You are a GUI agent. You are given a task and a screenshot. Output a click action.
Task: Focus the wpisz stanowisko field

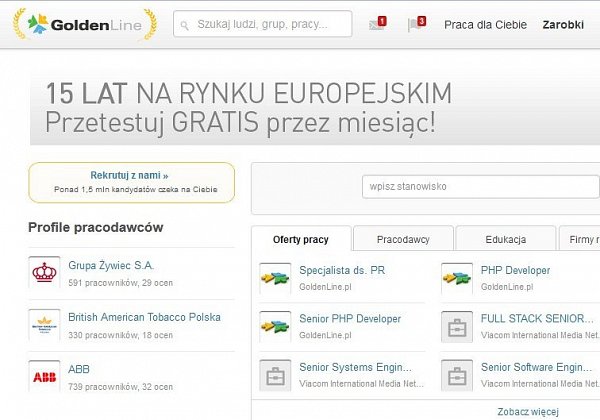pyautogui.click(x=481, y=187)
